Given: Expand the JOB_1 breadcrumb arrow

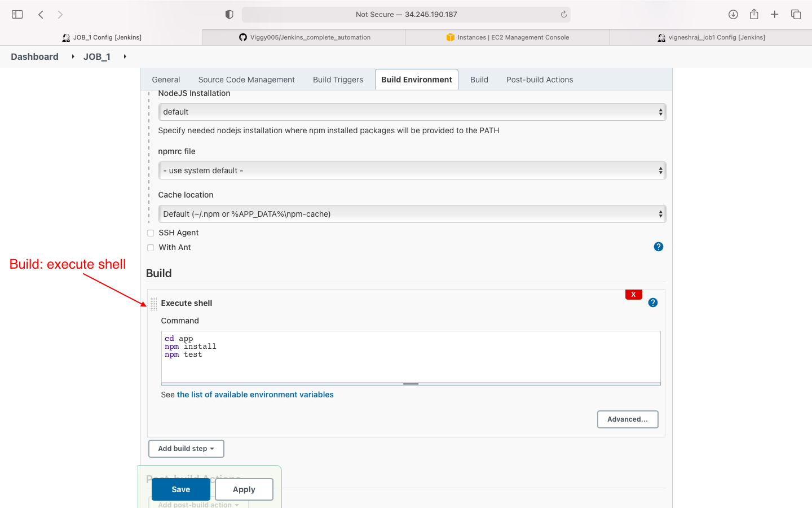Looking at the screenshot, I should click(x=125, y=56).
